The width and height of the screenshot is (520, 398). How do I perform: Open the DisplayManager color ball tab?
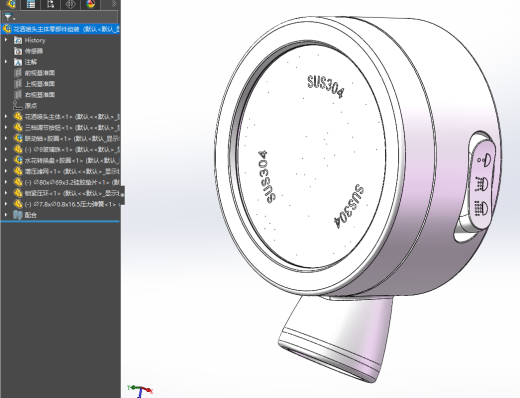click(90, 4)
